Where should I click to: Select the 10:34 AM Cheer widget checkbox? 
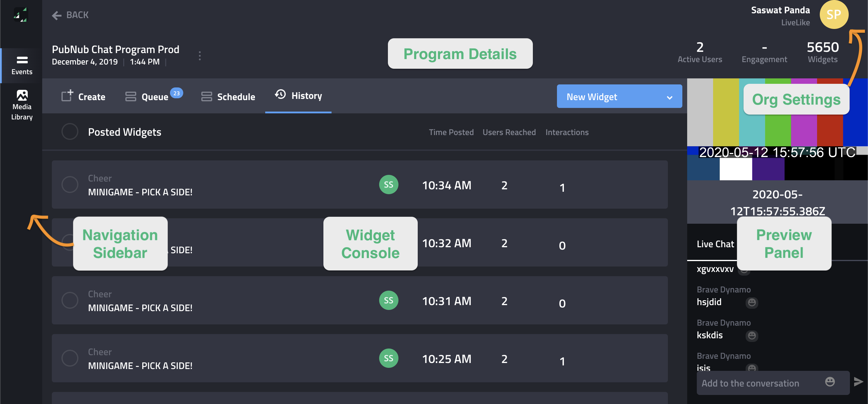click(x=70, y=184)
